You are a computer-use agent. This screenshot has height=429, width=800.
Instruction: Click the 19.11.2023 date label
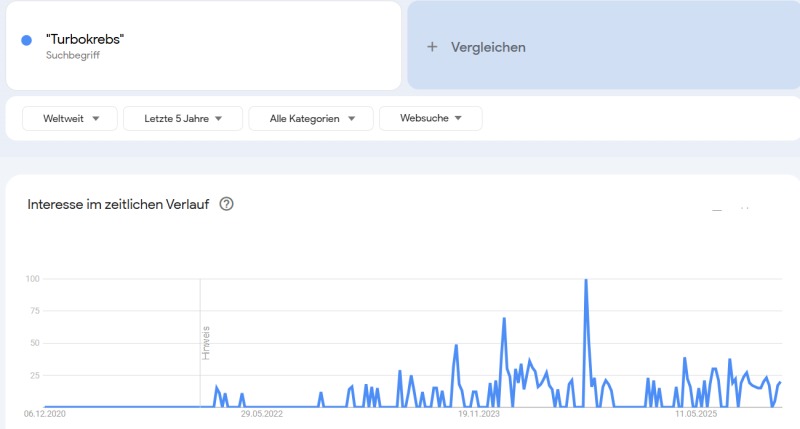point(478,413)
